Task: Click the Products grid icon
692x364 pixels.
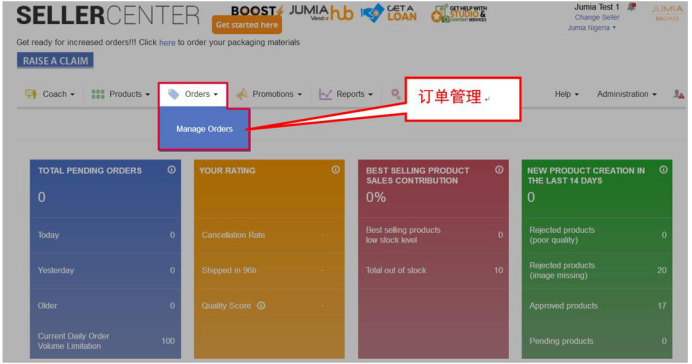Action: pos(98,94)
